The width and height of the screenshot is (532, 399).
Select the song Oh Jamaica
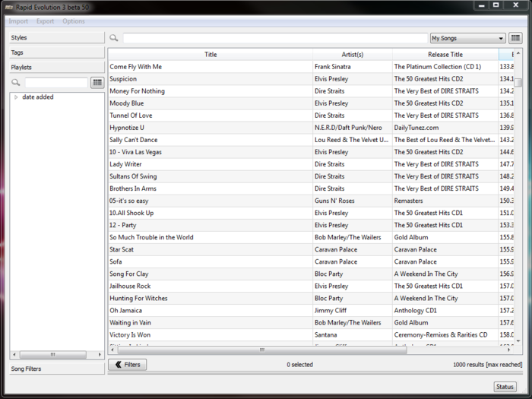click(x=211, y=311)
